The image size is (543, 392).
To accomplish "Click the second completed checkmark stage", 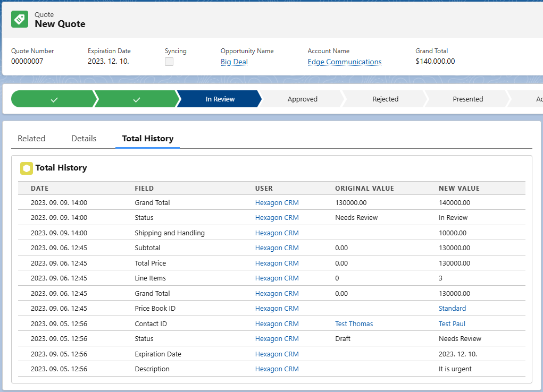I will pyautogui.click(x=136, y=99).
